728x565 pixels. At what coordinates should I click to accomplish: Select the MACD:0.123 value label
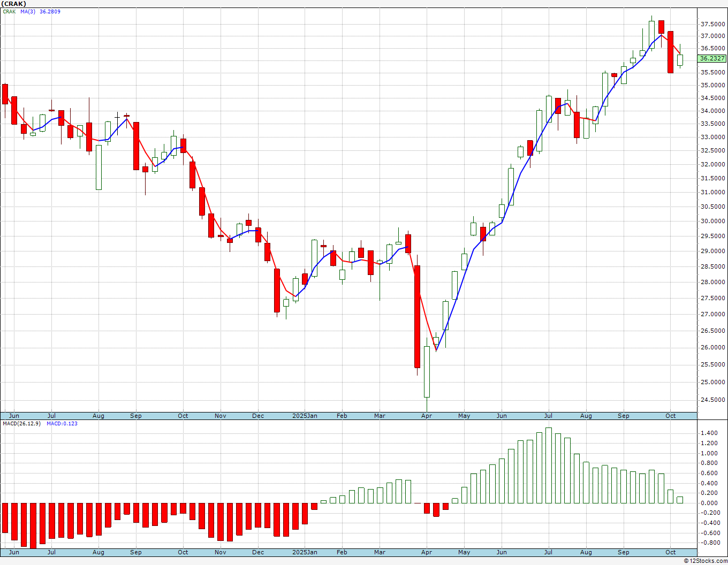(62, 424)
